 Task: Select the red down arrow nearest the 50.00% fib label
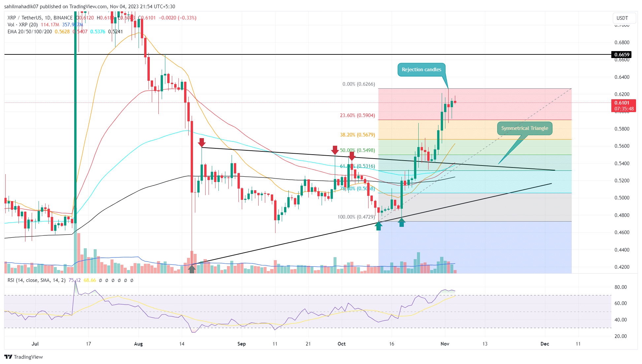pyautogui.click(x=335, y=150)
